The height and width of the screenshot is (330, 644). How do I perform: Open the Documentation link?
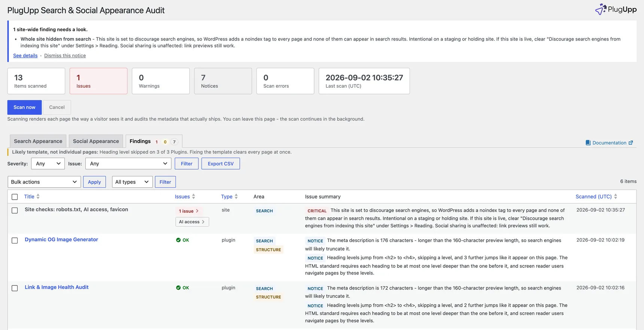pyautogui.click(x=609, y=143)
